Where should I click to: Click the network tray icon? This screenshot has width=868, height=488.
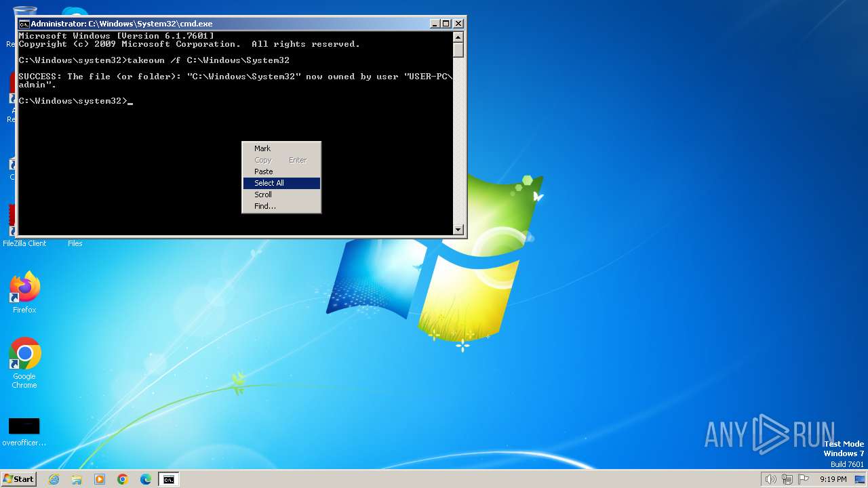tap(788, 479)
